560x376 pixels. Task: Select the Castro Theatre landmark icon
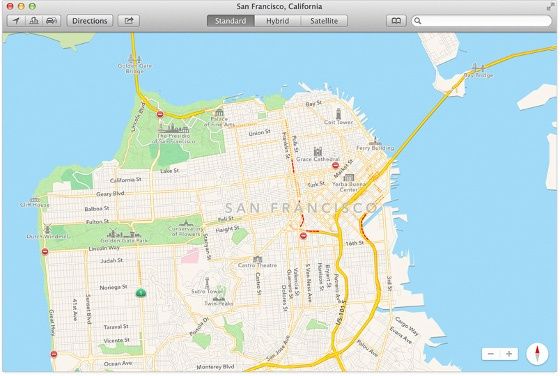click(x=257, y=259)
